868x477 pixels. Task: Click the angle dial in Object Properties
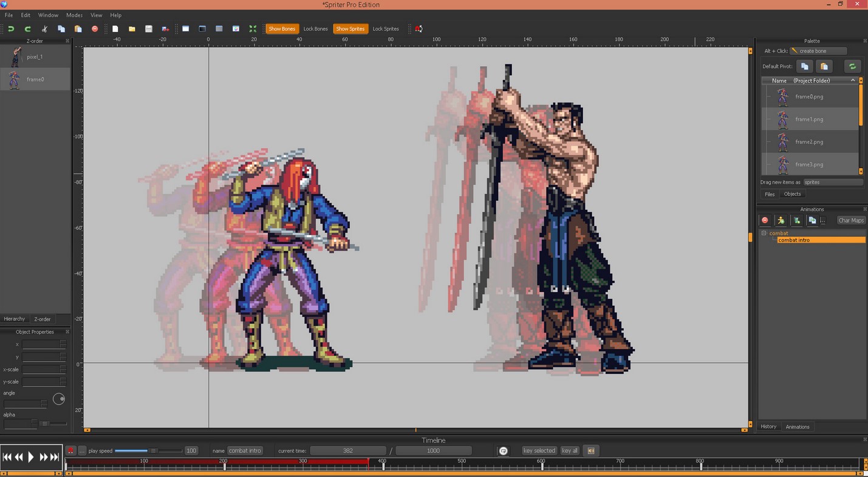tap(59, 399)
